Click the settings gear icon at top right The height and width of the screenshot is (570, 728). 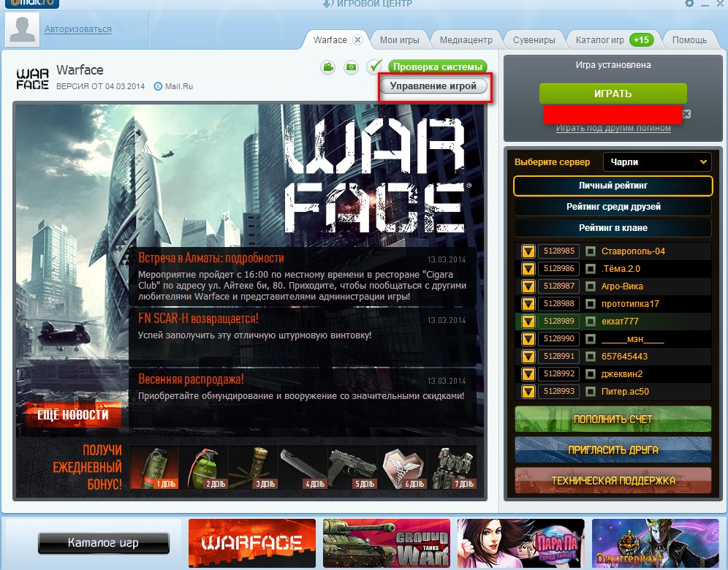point(689,4)
